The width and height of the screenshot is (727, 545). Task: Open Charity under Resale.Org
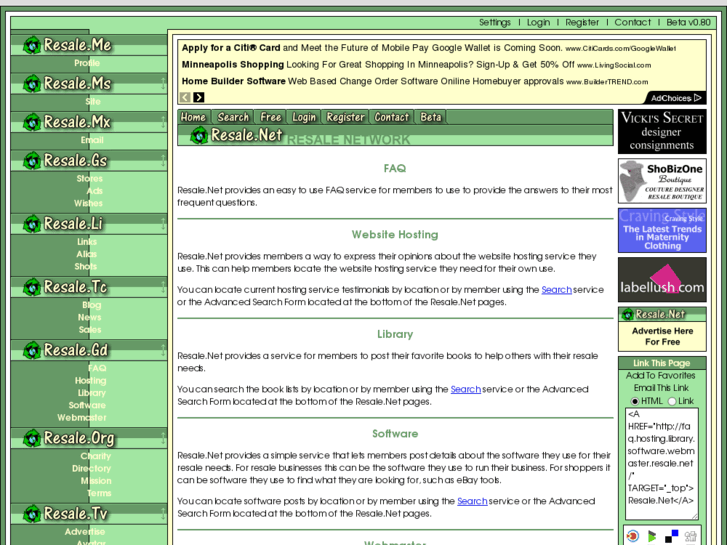coord(96,456)
